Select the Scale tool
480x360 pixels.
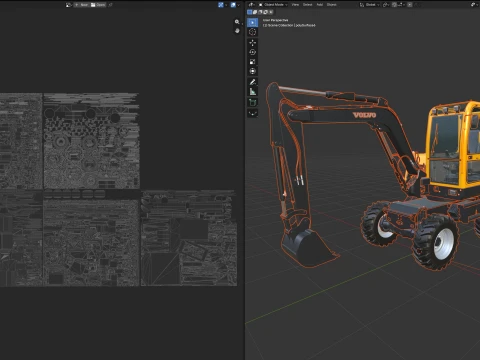coord(252,62)
